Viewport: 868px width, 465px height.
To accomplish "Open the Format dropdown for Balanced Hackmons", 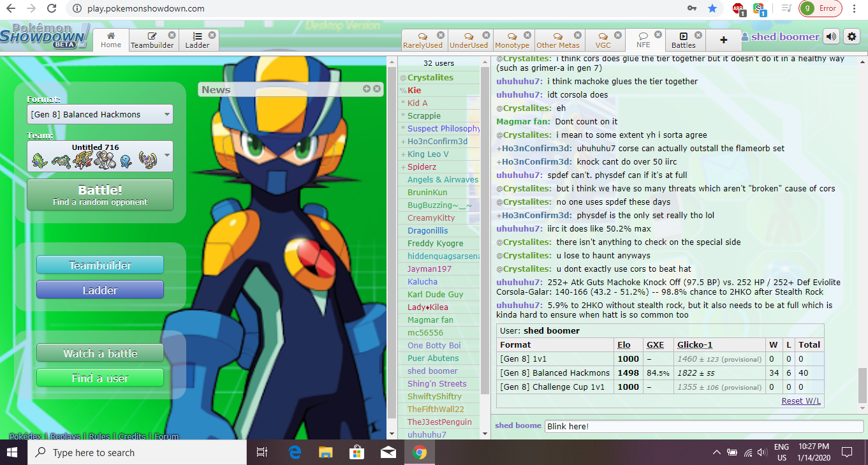I will (x=100, y=114).
